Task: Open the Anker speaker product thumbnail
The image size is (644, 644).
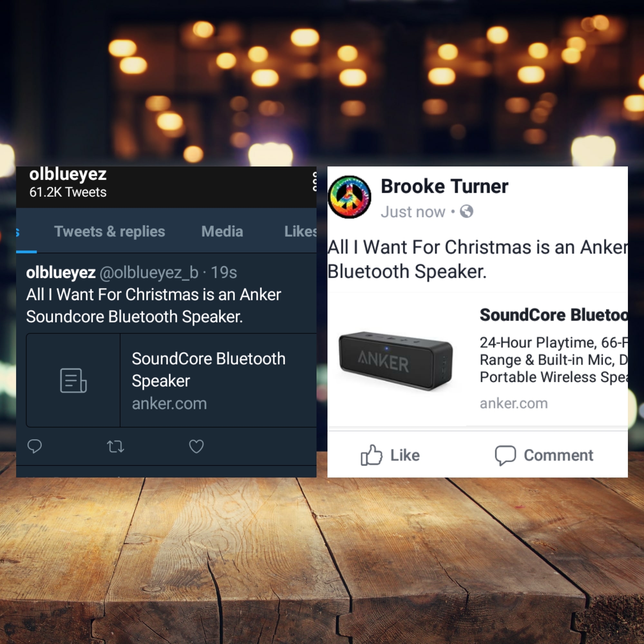Action: 396,361
